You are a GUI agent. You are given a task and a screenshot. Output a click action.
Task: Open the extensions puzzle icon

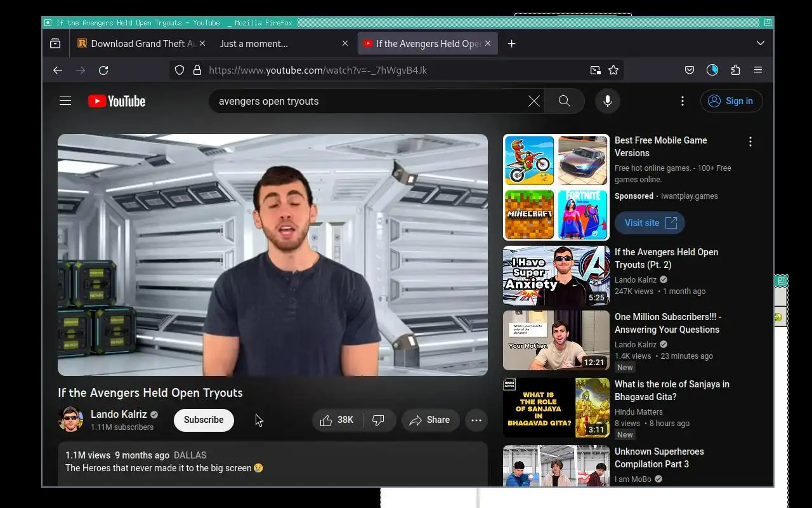click(x=735, y=70)
